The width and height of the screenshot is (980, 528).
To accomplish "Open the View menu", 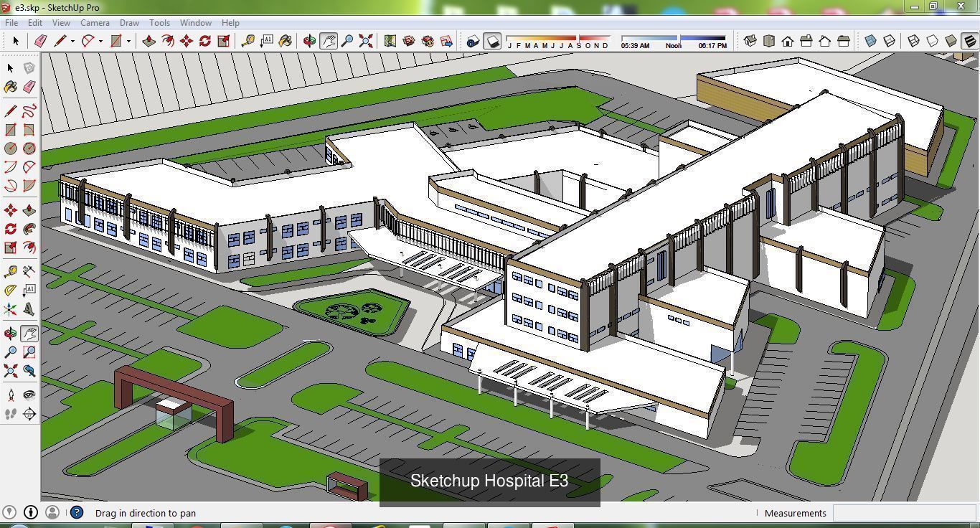I will point(61,23).
